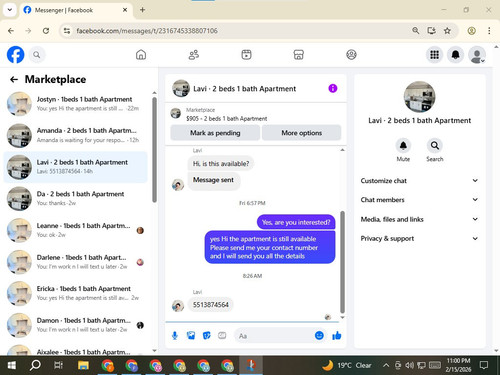Attach a file with the photo icon
500x375 pixels.
[191, 336]
